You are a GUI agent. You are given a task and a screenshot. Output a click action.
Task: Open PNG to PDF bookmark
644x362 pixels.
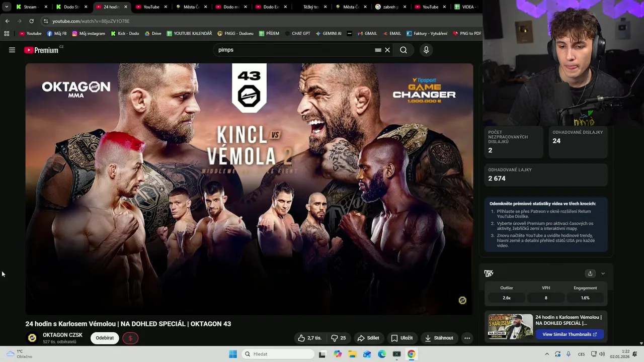tap(467, 34)
